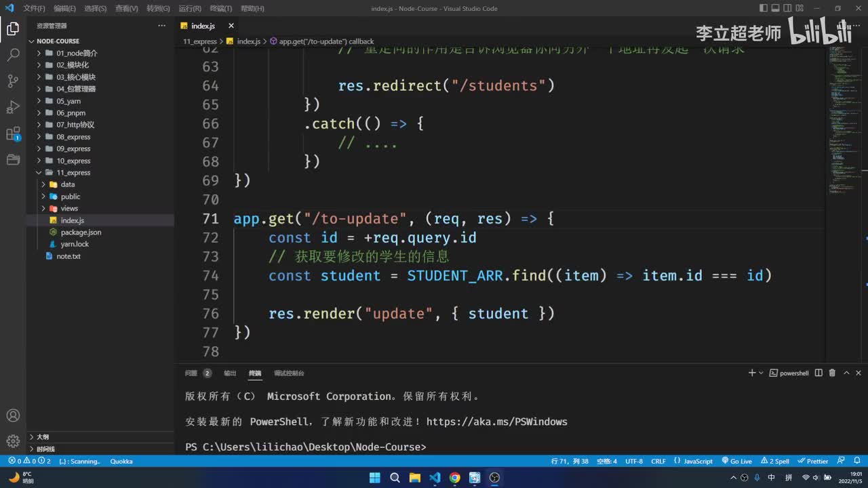Open the Extensions view
Viewport: 868px width, 488px height.
(x=13, y=134)
